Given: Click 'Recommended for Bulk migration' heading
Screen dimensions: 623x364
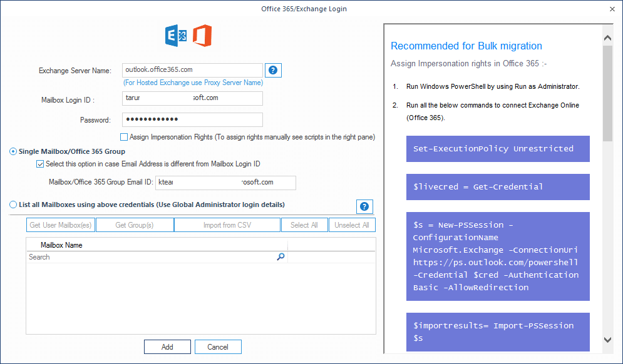Looking at the screenshot, I should 466,46.
